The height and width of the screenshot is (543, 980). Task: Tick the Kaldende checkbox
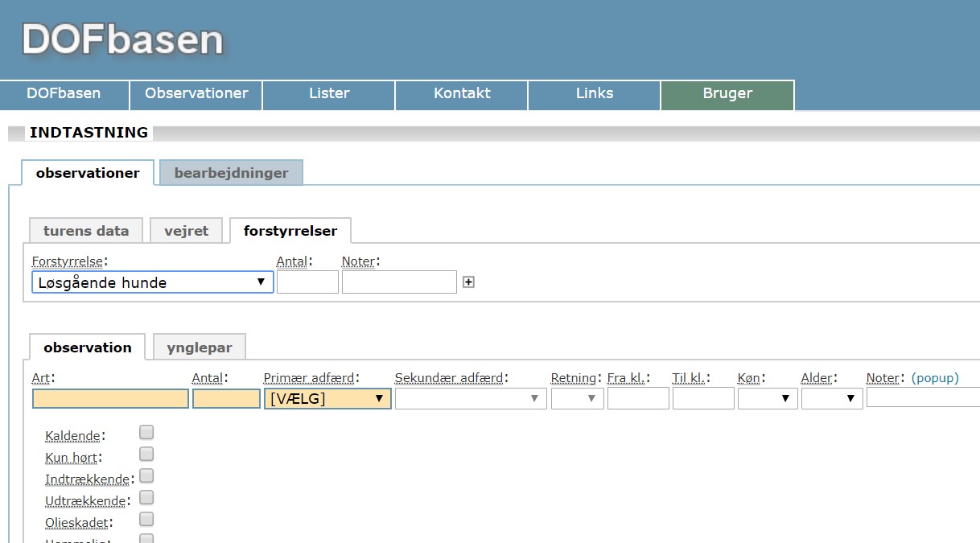click(x=146, y=433)
